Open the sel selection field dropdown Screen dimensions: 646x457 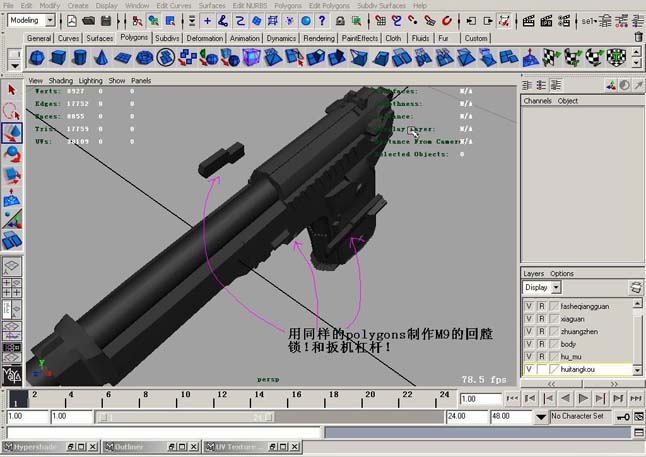tap(589, 21)
